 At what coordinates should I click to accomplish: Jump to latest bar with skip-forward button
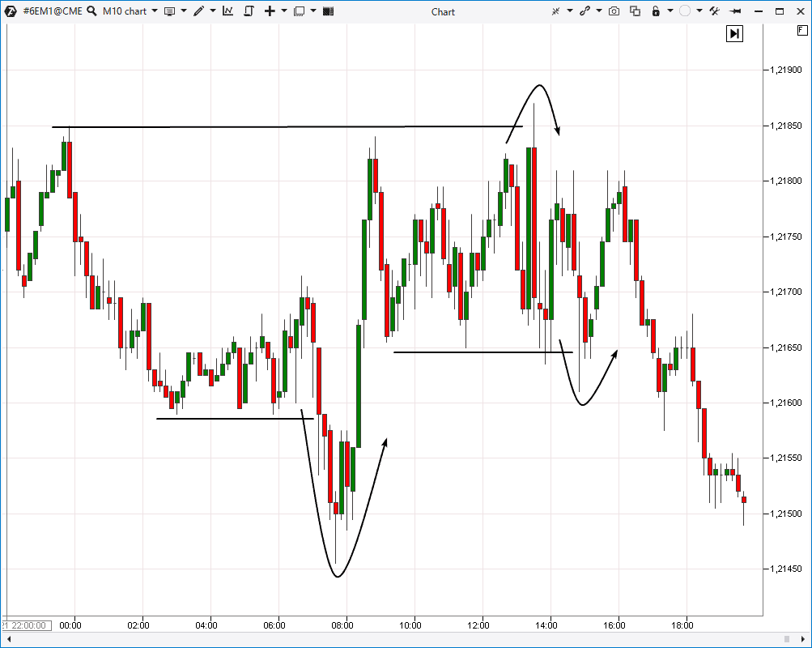(x=734, y=33)
